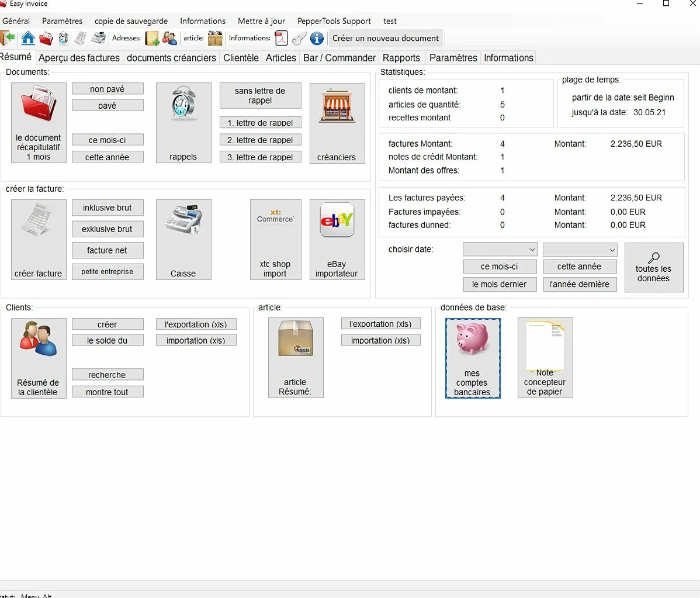Open the Caisse cash register tile
This screenshot has width=700, height=598.
pos(183,240)
